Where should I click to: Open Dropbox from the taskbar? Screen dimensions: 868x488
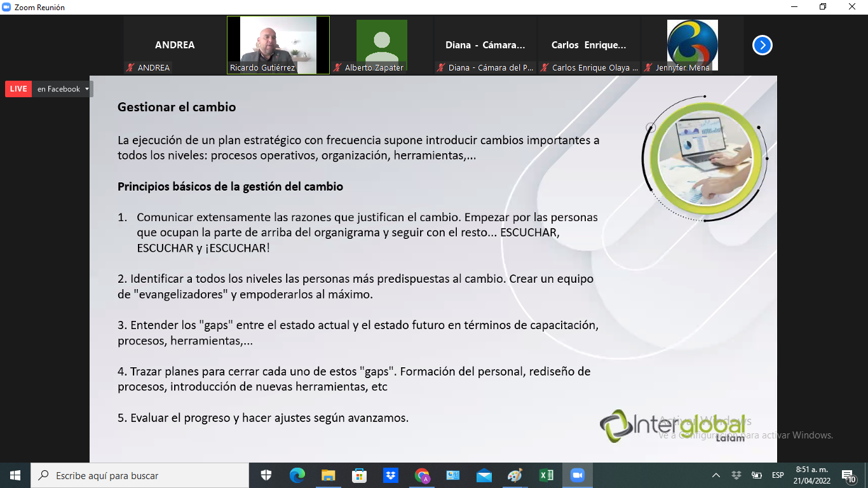coord(390,475)
